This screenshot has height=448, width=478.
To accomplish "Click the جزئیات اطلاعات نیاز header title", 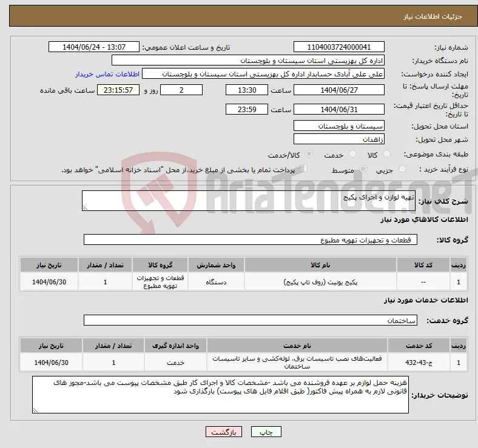I will tap(433, 16).
